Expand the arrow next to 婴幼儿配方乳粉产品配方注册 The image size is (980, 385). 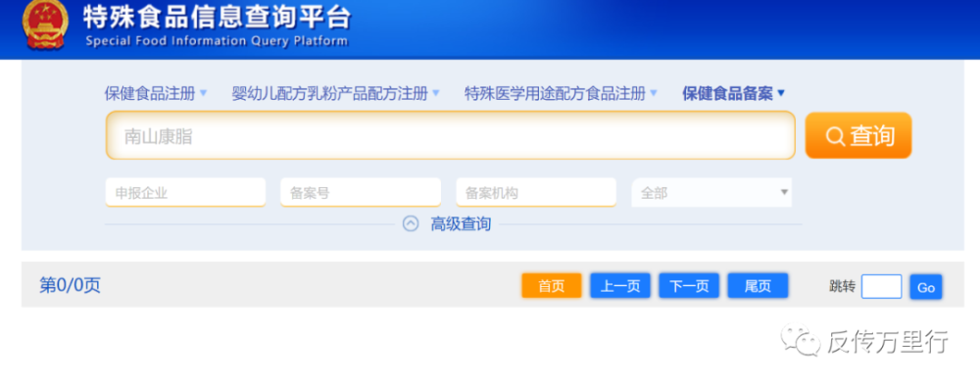(x=436, y=94)
